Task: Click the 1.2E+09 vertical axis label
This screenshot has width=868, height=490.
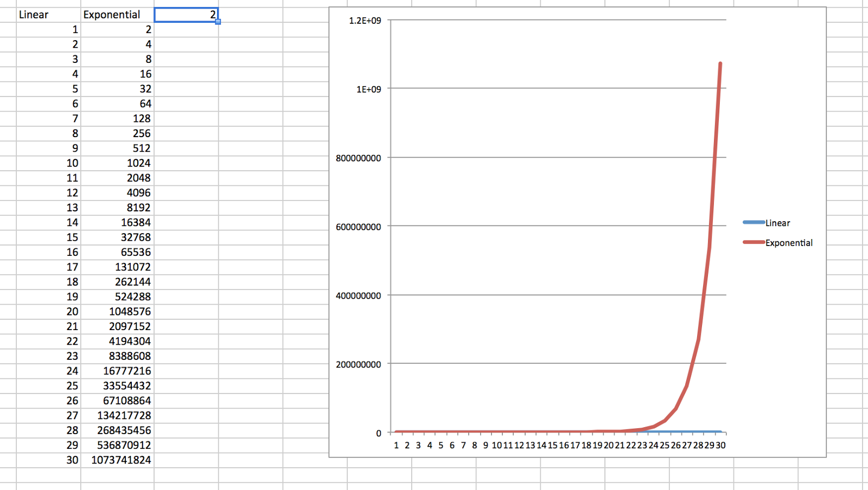Action: click(365, 21)
